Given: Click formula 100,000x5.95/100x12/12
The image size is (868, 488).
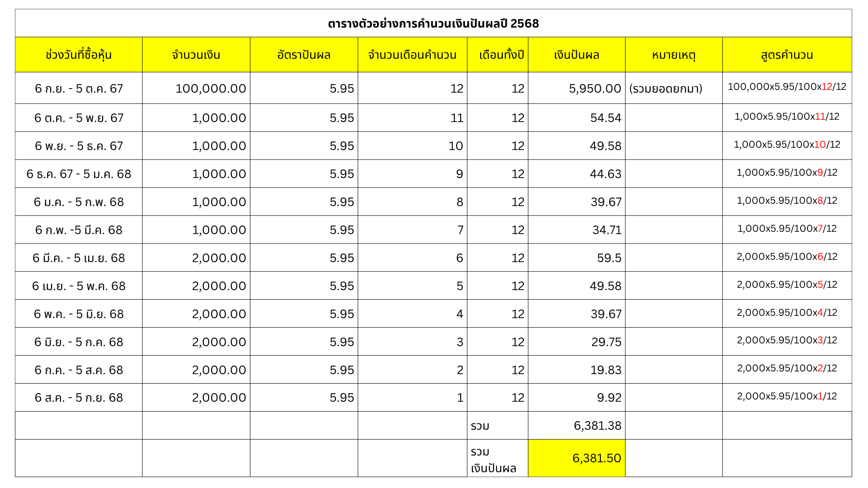Looking at the screenshot, I should pyautogui.click(x=787, y=87).
